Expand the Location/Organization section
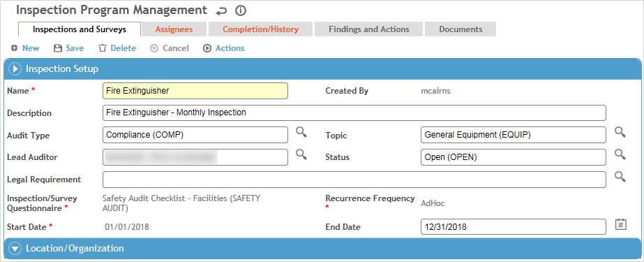This screenshot has width=644, height=262. click(15, 249)
